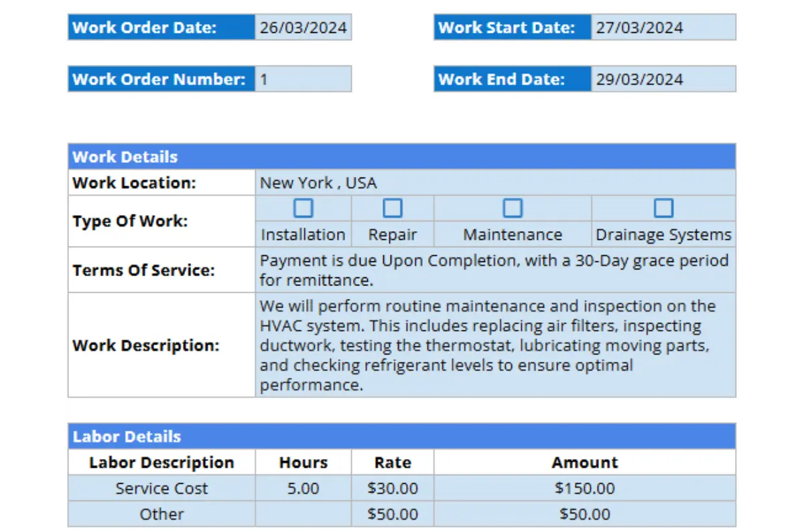
Task: Check the Repair checkbox
Action: pyautogui.click(x=393, y=208)
